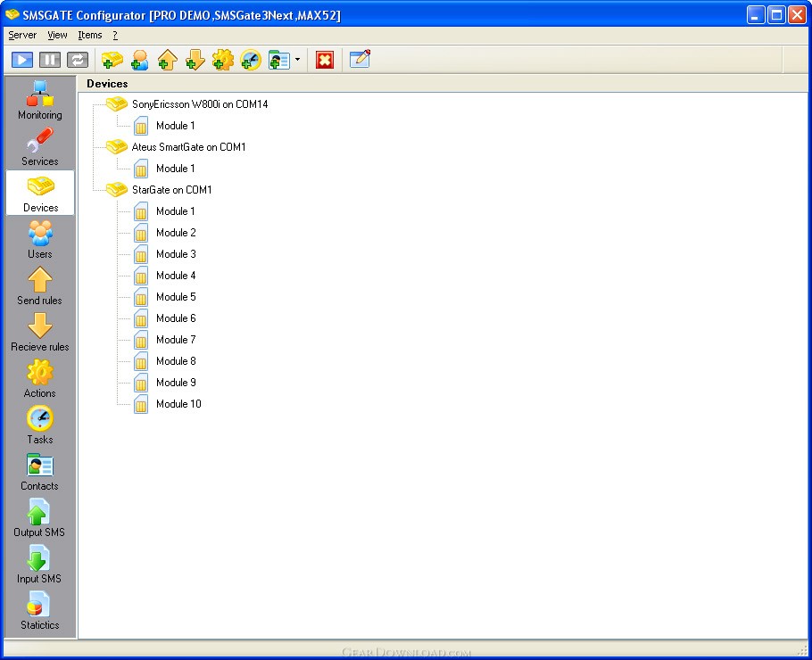Select StarGate Module 6
This screenshot has width=812, height=660.
click(x=176, y=318)
